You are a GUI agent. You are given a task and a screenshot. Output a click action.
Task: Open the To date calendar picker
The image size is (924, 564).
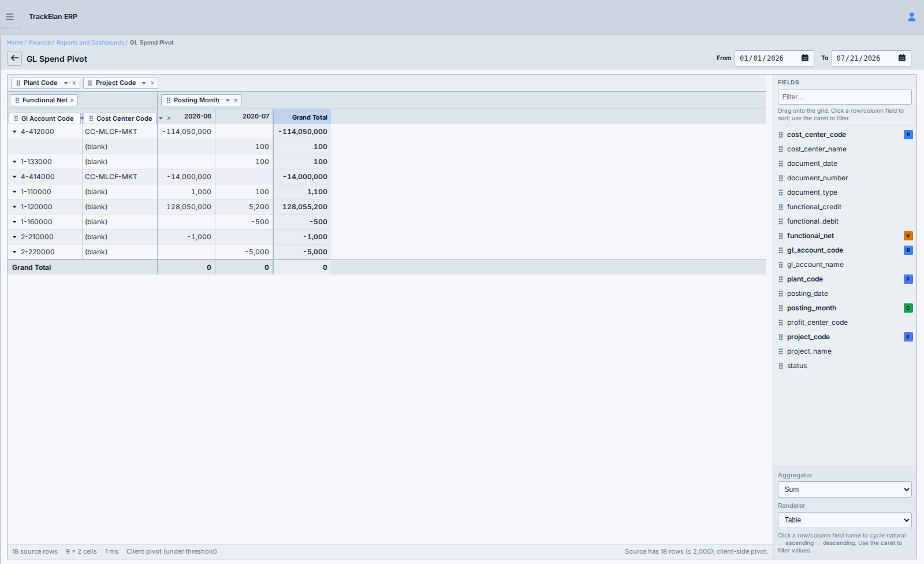(902, 58)
